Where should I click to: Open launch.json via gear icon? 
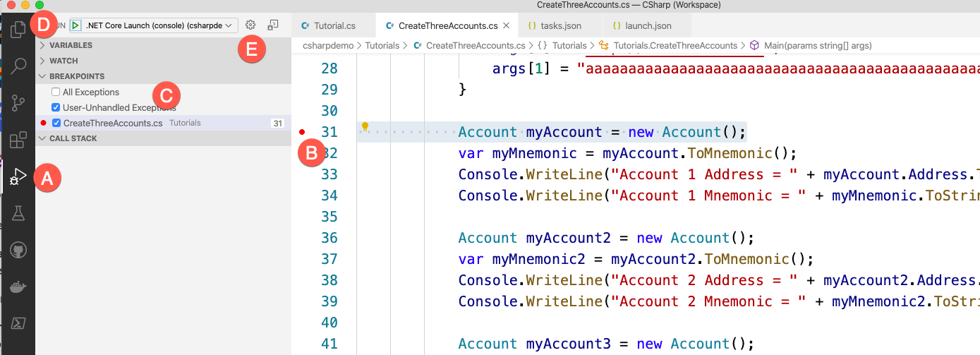click(x=250, y=25)
